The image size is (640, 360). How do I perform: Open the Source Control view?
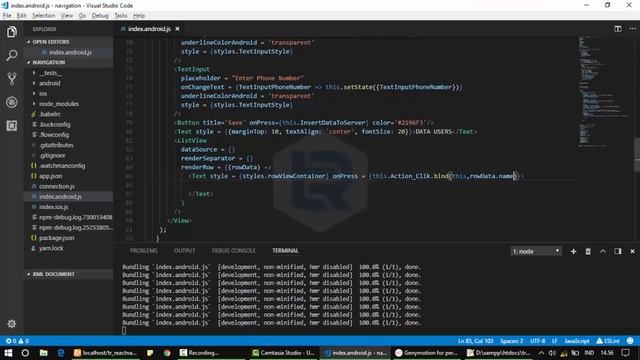point(11,78)
